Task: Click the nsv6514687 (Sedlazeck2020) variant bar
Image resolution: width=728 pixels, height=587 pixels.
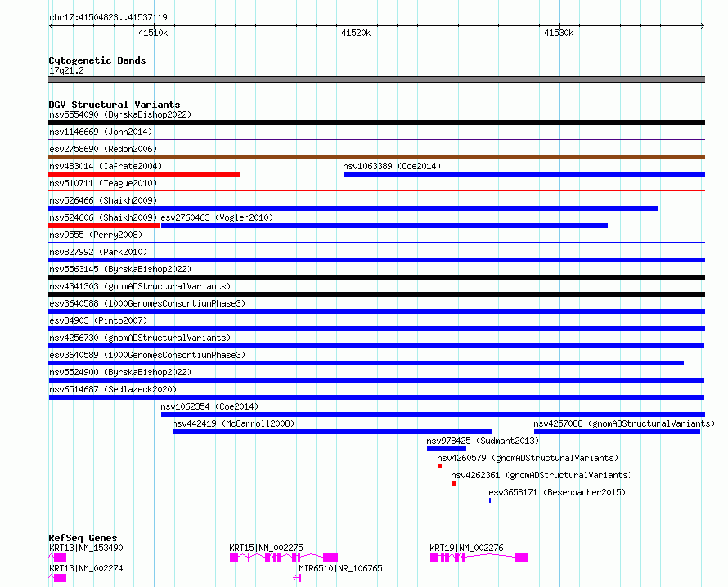Action: coord(376,397)
